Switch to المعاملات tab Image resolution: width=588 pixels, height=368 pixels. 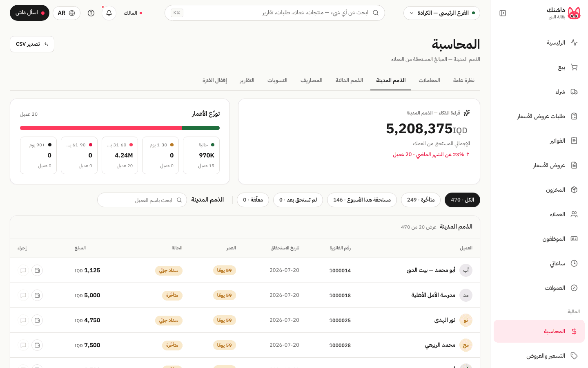(x=429, y=81)
